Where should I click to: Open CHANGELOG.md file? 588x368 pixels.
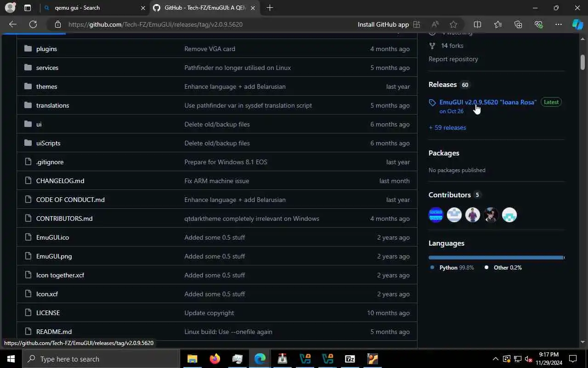click(x=60, y=181)
